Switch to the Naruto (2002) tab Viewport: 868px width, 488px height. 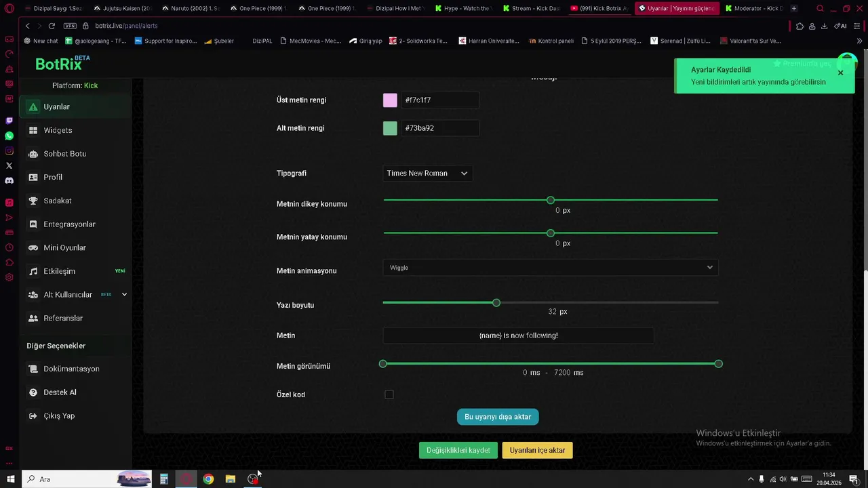(x=191, y=8)
